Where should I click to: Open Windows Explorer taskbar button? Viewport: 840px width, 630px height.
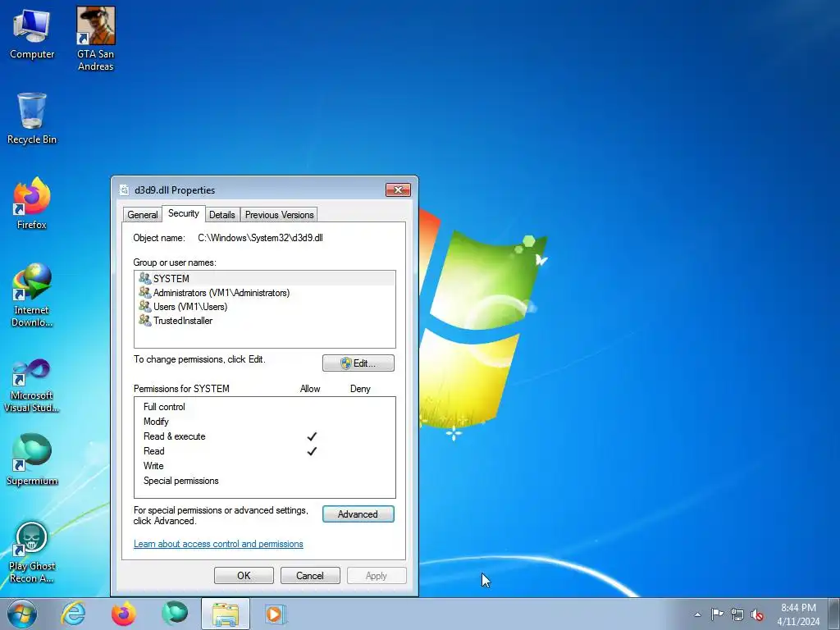(x=226, y=614)
